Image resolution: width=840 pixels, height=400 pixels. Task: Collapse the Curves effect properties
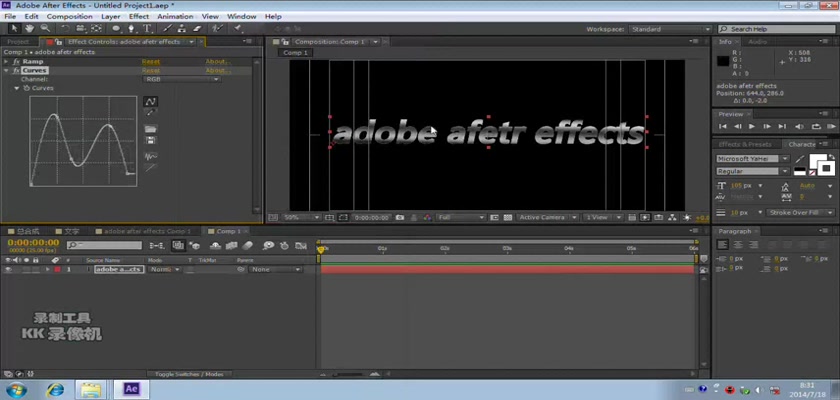[x=6, y=70]
